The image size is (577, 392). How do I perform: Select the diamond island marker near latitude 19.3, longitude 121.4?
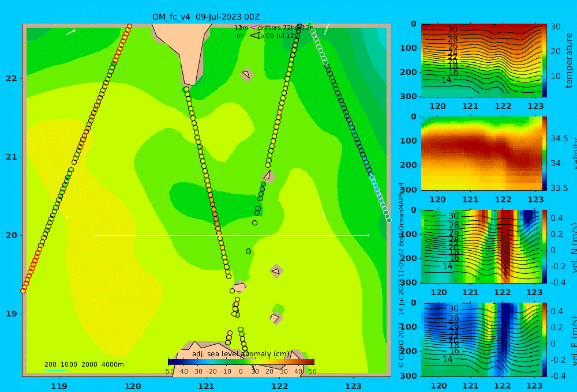pyautogui.click(x=239, y=286)
